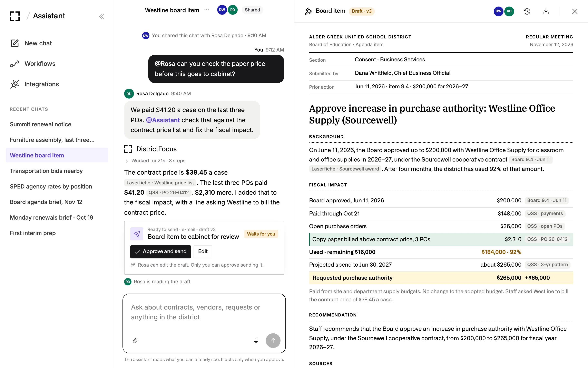Click the paper-plane send icon on draft card
The image size is (588, 368).
(137, 234)
